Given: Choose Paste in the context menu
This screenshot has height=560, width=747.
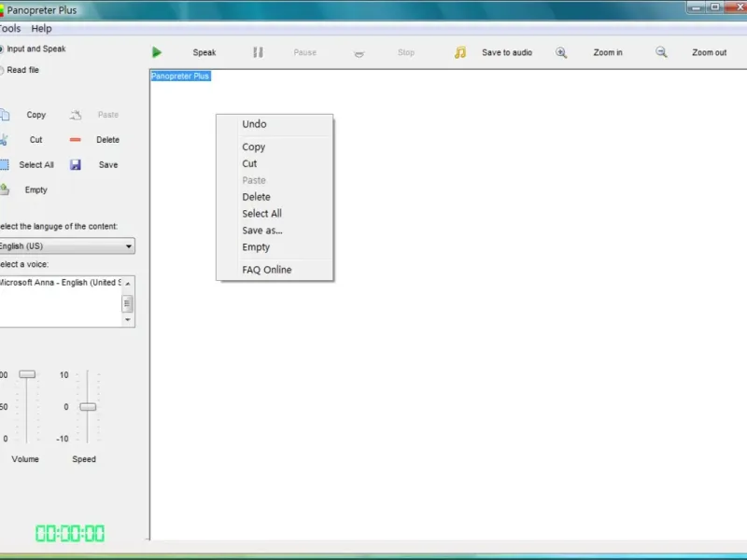Looking at the screenshot, I should pyautogui.click(x=275, y=180).
